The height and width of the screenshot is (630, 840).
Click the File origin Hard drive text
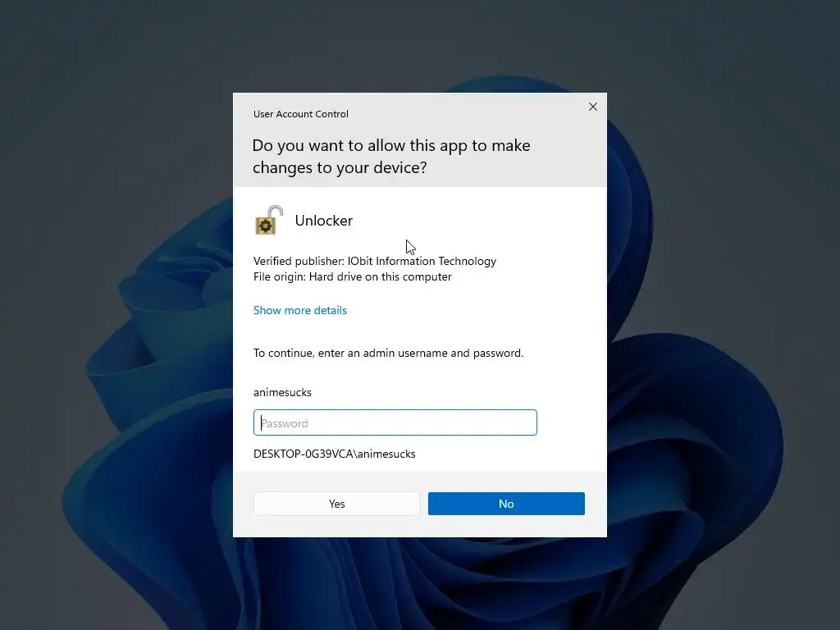pos(353,277)
